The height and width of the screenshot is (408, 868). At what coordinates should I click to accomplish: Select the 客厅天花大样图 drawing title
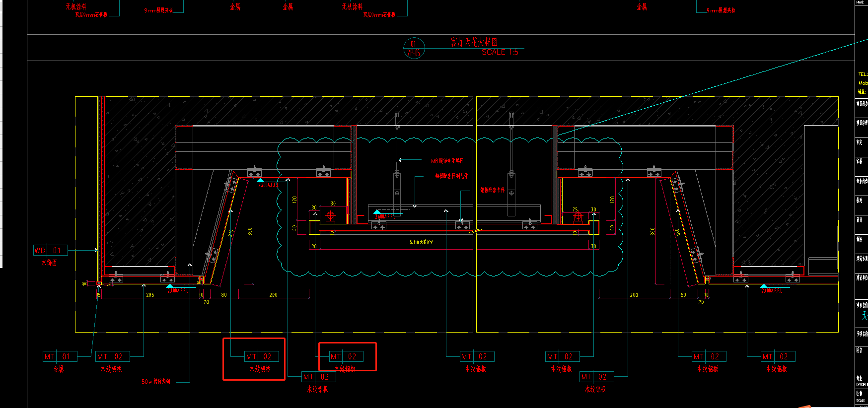[474, 42]
